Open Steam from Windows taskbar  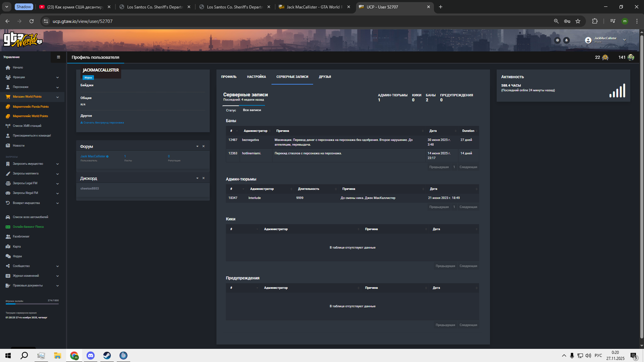click(x=107, y=355)
